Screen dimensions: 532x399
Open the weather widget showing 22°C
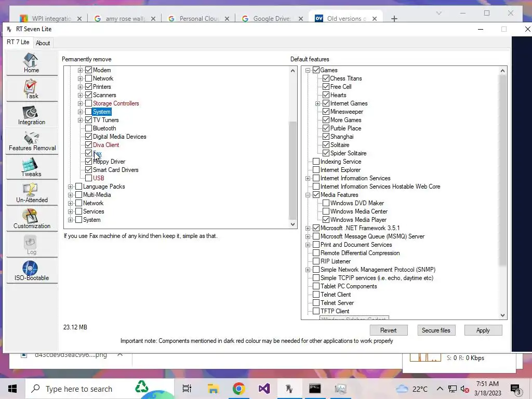click(411, 389)
